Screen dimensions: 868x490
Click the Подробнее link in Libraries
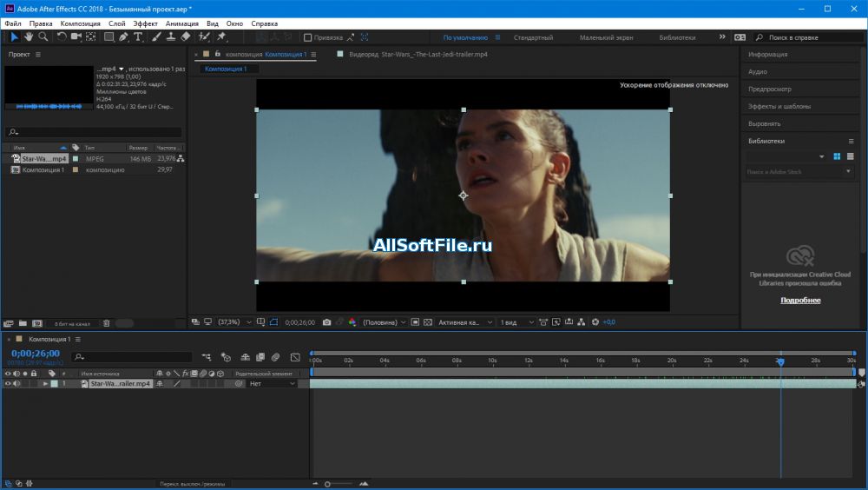click(x=800, y=301)
